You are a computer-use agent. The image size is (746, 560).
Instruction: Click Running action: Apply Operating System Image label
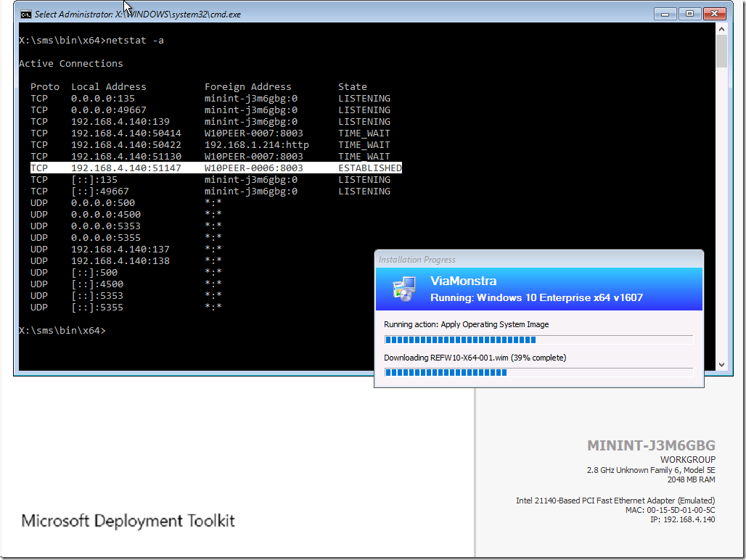coord(466,324)
